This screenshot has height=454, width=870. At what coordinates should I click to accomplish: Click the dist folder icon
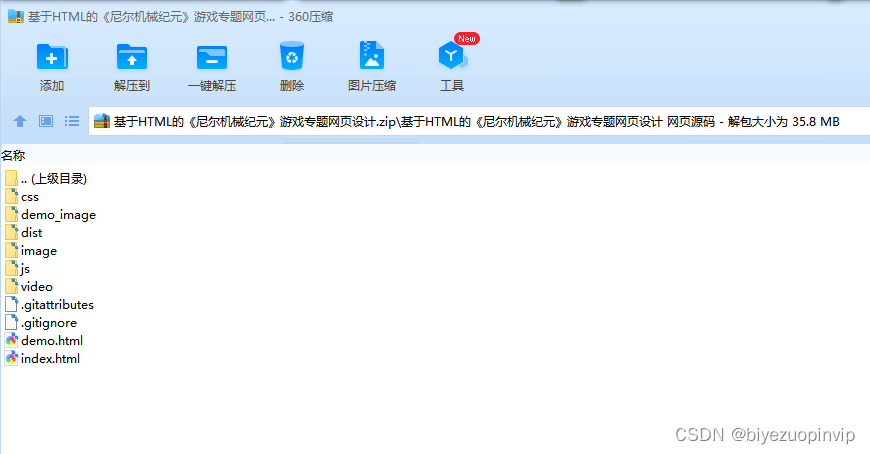(x=11, y=233)
